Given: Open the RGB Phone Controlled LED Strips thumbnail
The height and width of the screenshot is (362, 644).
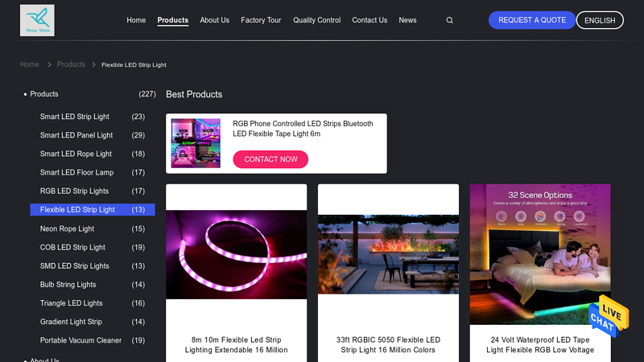Looking at the screenshot, I should click(196, 143).
